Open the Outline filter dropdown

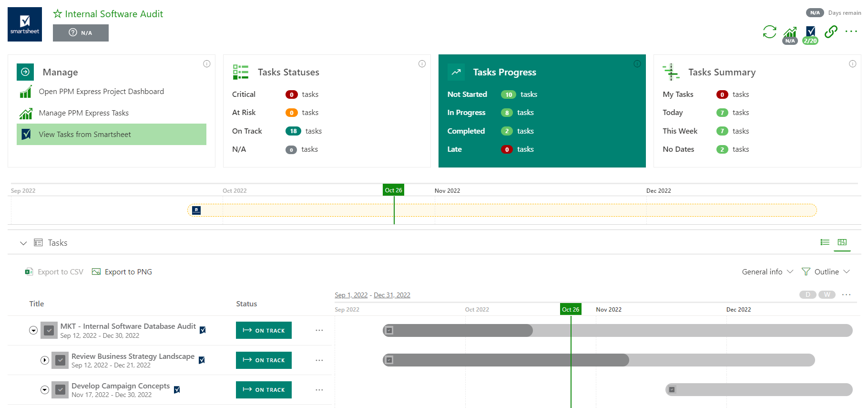click(x=826, y=272)
